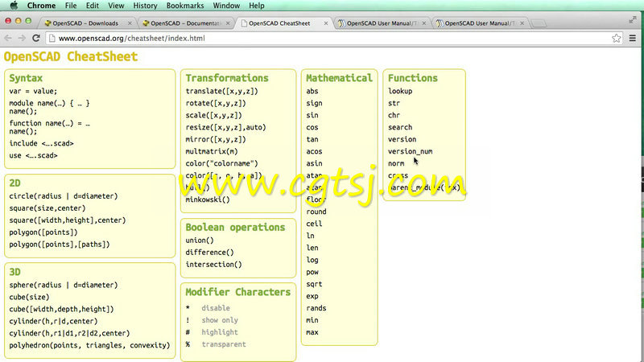This screenshot has width=644, height=362.
Task: Open mirror([x,y,z]) reference
Action: (x=216, y=139)
